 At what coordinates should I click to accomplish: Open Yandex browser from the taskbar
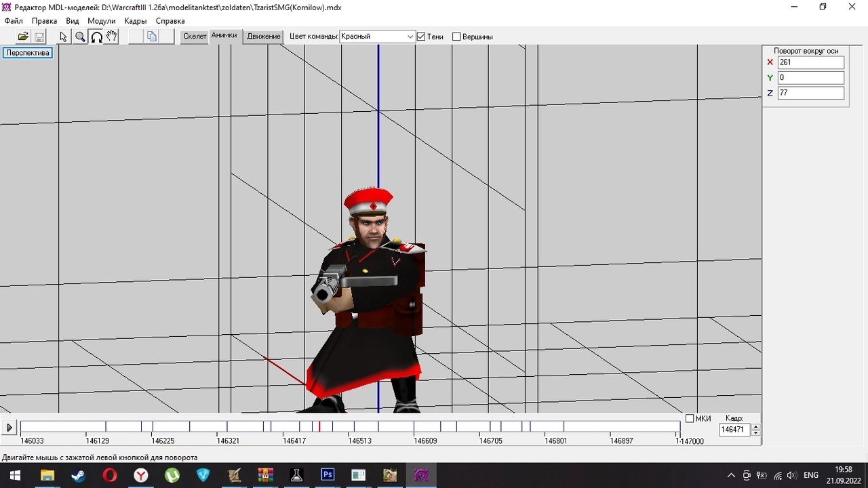[140, 476]
